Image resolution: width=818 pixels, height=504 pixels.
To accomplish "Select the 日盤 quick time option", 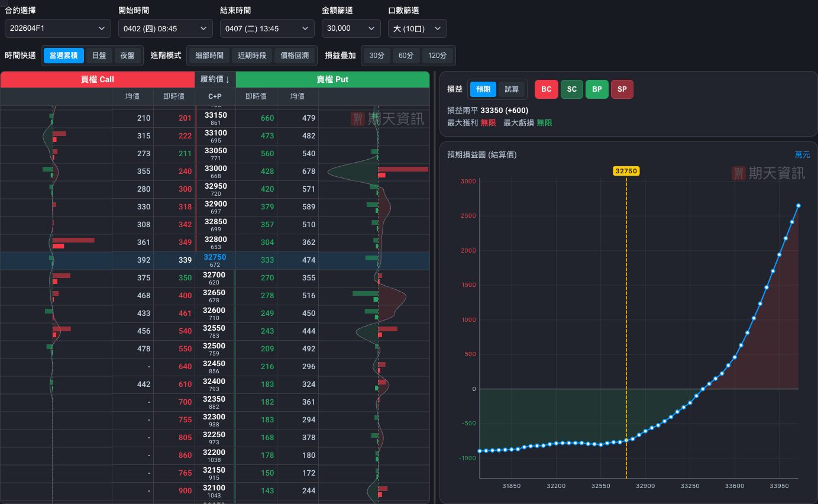I will (99, 56).
